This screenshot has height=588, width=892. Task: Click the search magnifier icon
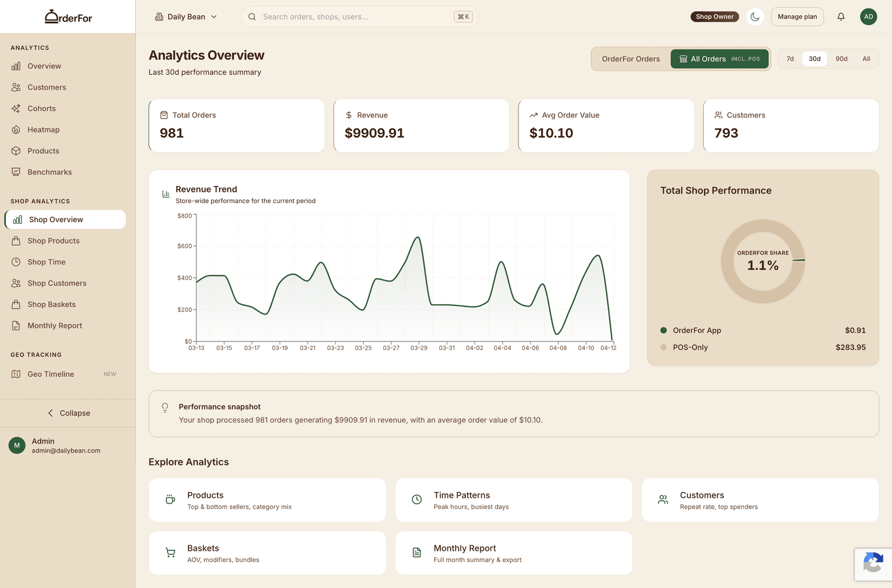pos(252,16)
